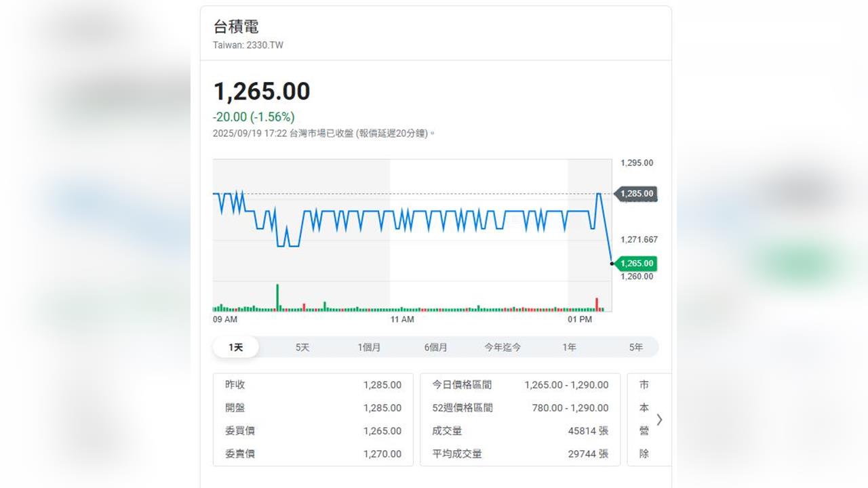Switch chart to 5天 range
This screenshot has width=868, height=488.
[x=302, y=347]
